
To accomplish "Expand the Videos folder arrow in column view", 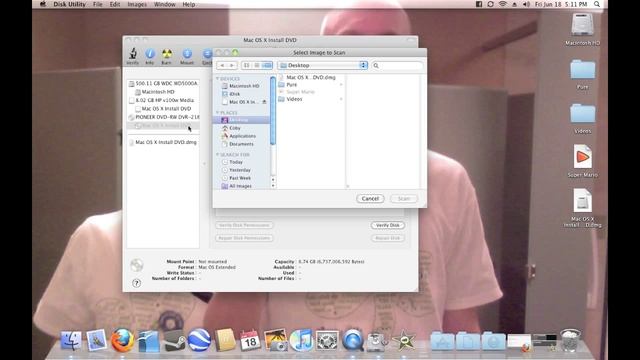I will point(341,99).
